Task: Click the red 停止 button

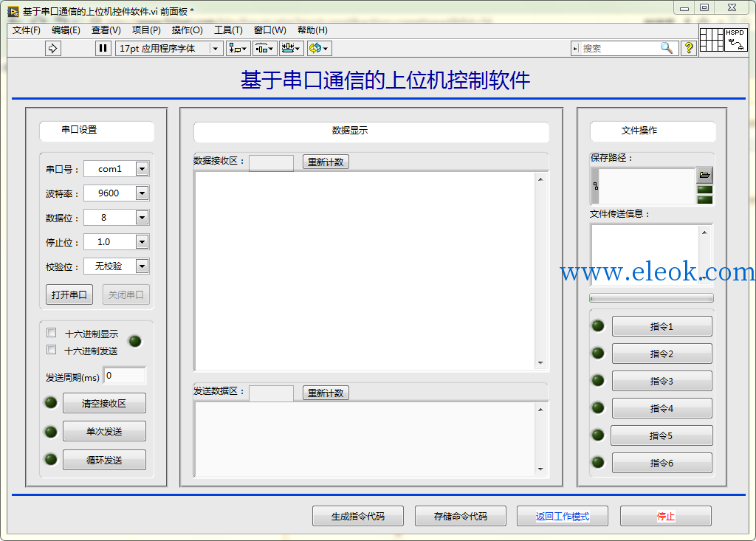Action: point(666,517)
